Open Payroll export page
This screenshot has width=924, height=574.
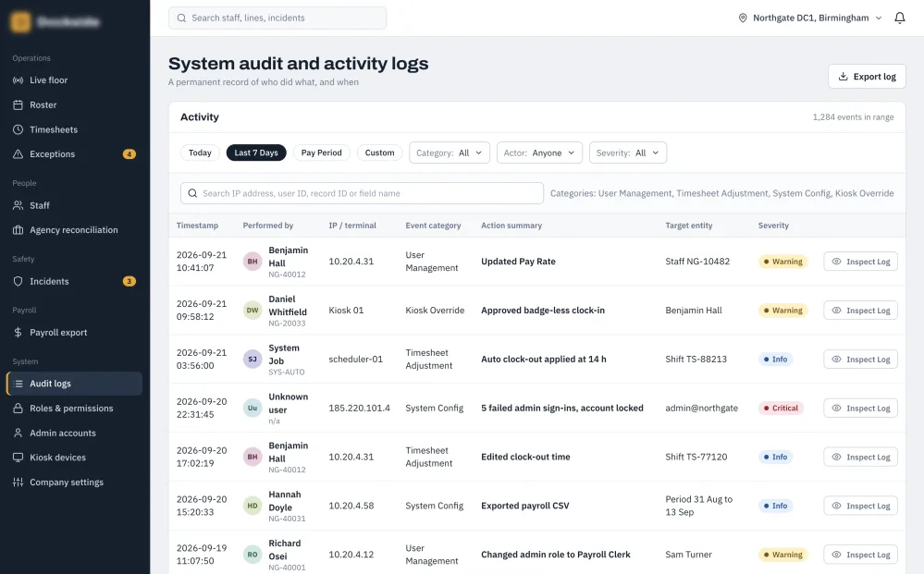click(x=74, y=333)
